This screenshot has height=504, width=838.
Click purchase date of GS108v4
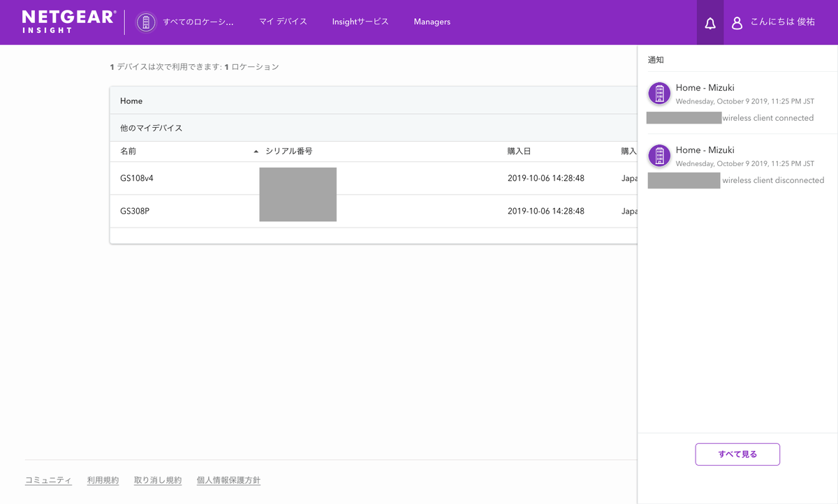point(546,179)
